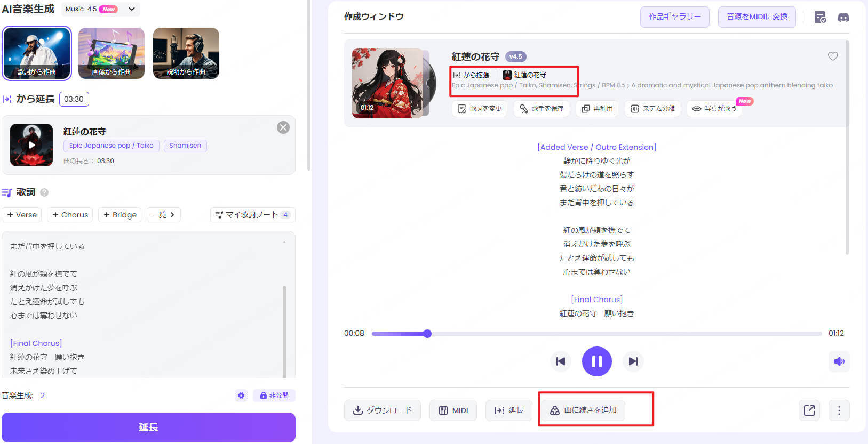Open the Discord icon

843,18
